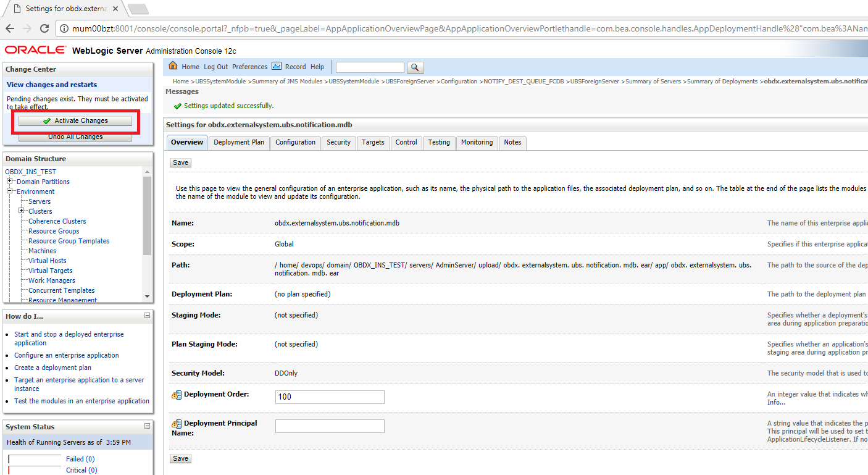Image resolution: width=868 pixels, height=475 pixels.
Task: Select Machines tree item
Action: (x=42, y=251)
